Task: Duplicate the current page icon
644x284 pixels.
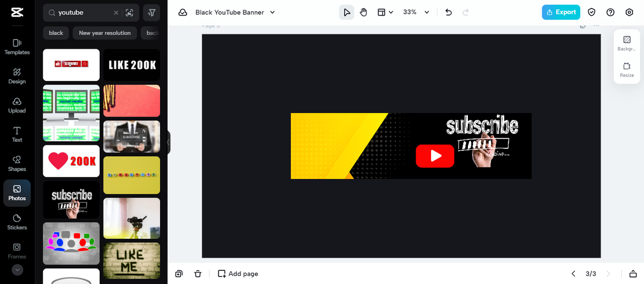Action: (179, 274)
